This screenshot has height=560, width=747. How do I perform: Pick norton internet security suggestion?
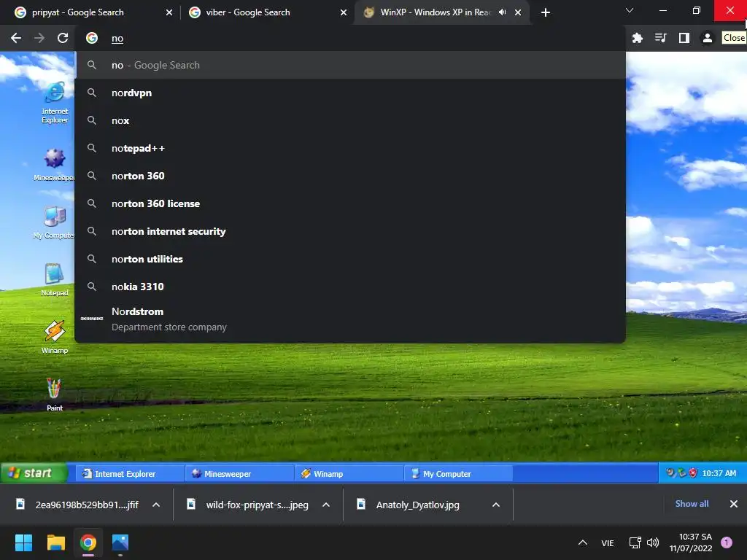[350, 231]
